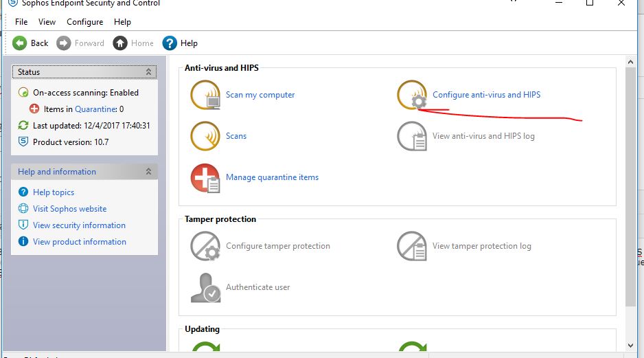This screenshot has height=358, width=644.
Task: Click the Authenticate user icon
Action: 205,288
